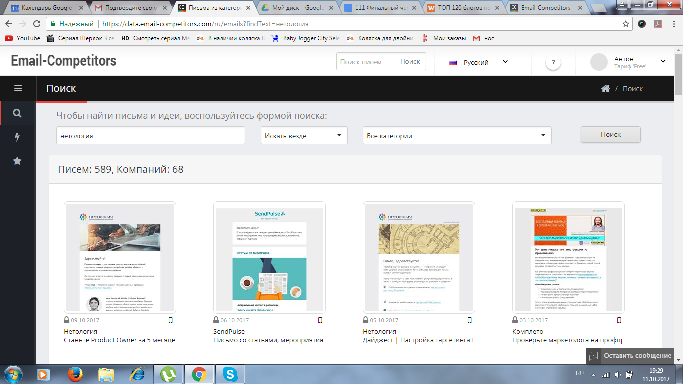Viewport: 683px width, 384px height.
Task: Focus the header quick search field
Action: (x=367, y=62)
